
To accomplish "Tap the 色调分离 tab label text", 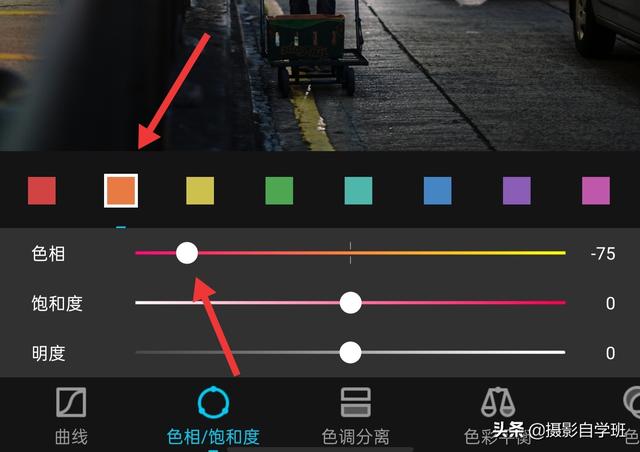I will [356, 437].
